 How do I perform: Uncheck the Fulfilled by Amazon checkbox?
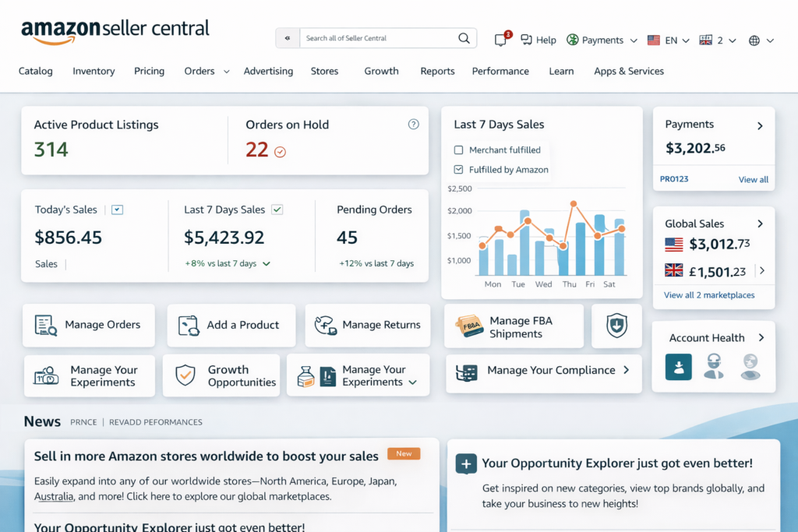[x=458, y=169]
